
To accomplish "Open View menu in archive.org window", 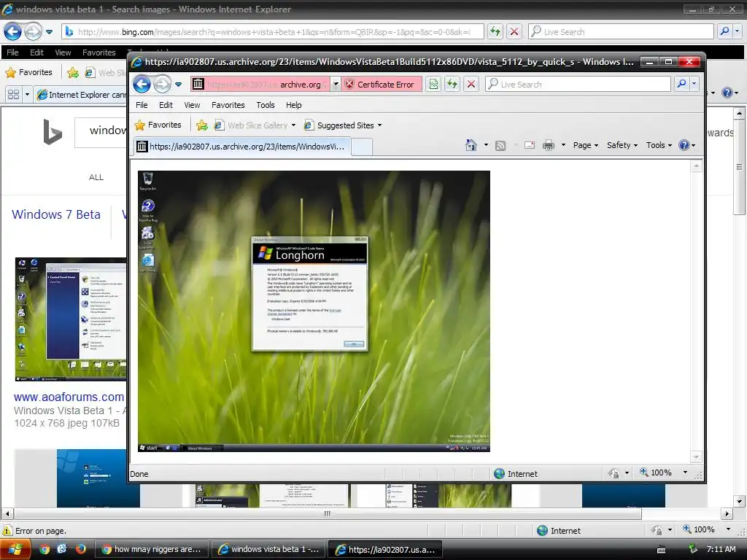I will pos(192,105).
